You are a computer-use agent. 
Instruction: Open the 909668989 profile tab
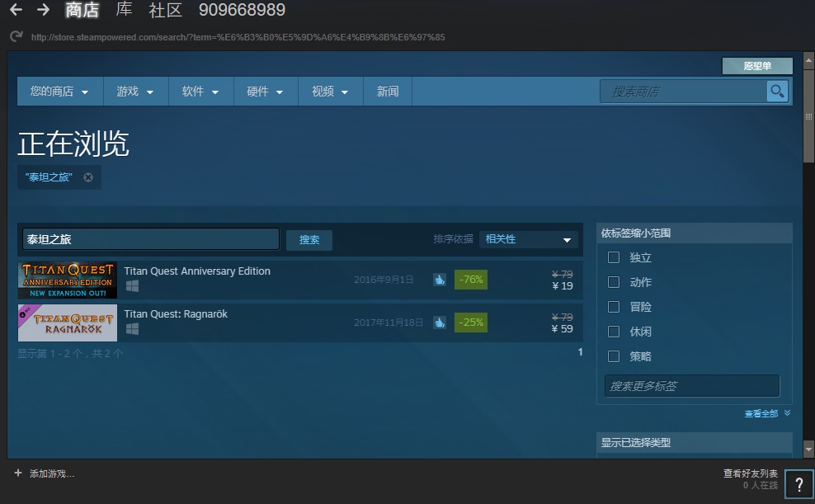tap(243, 10)
